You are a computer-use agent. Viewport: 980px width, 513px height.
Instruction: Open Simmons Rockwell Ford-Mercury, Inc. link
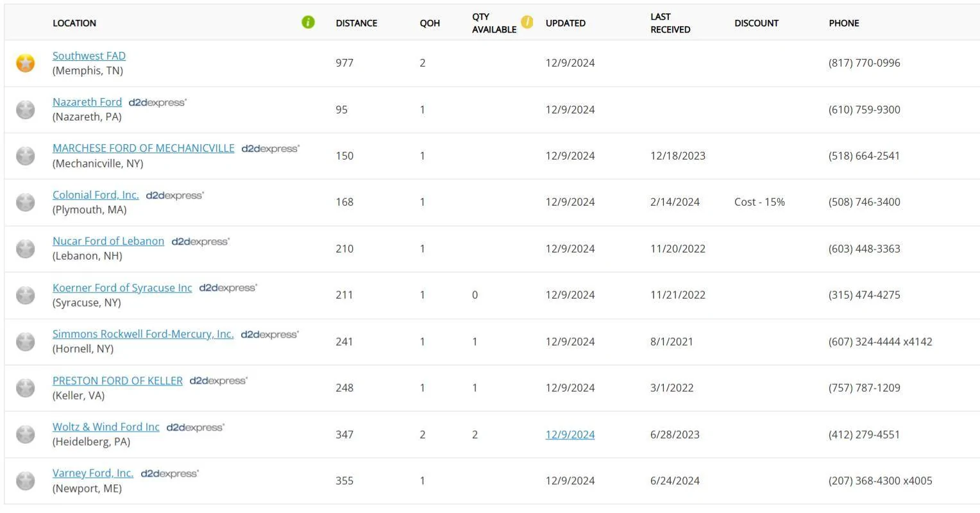tap(143, 334)
